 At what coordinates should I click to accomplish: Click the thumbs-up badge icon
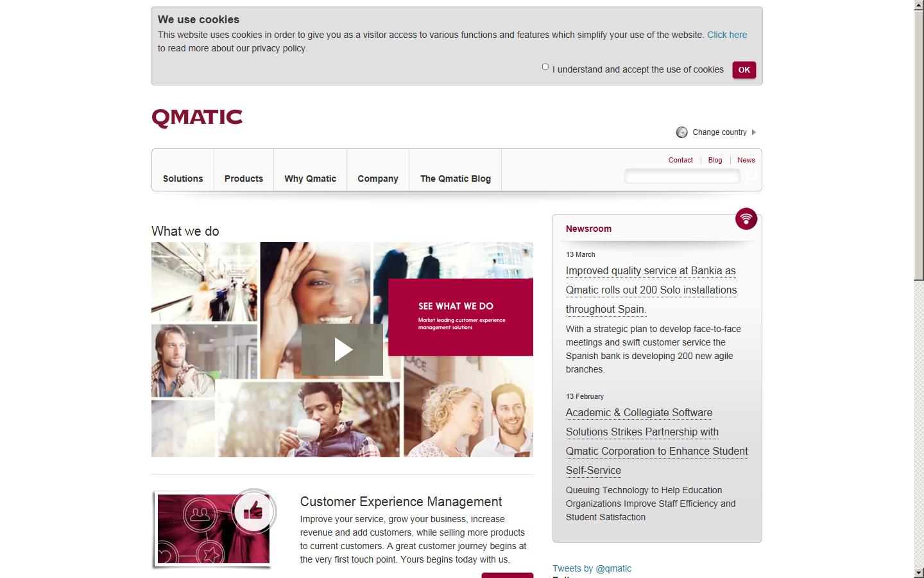click(x=253, y=511)
